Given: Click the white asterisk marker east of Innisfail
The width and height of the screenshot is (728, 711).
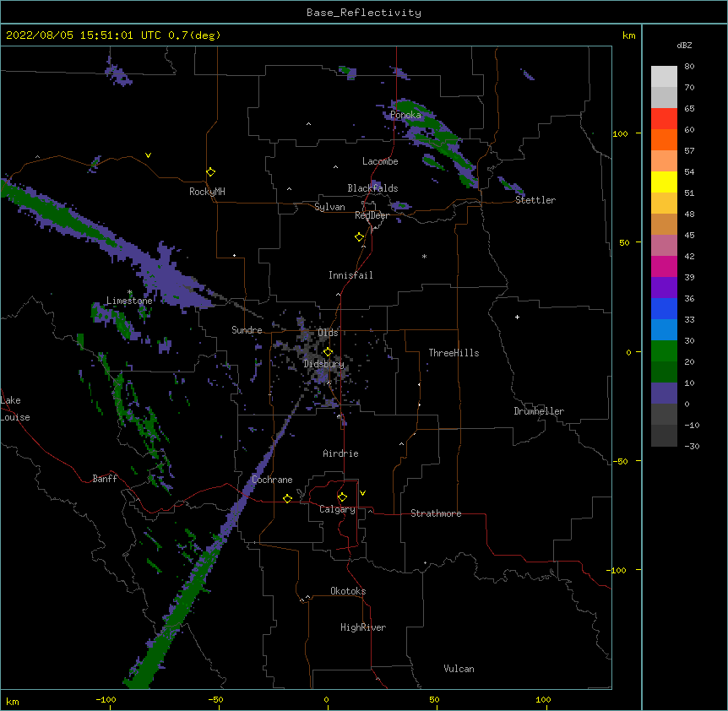Looking at the screenshot, I should coord(424,256).
